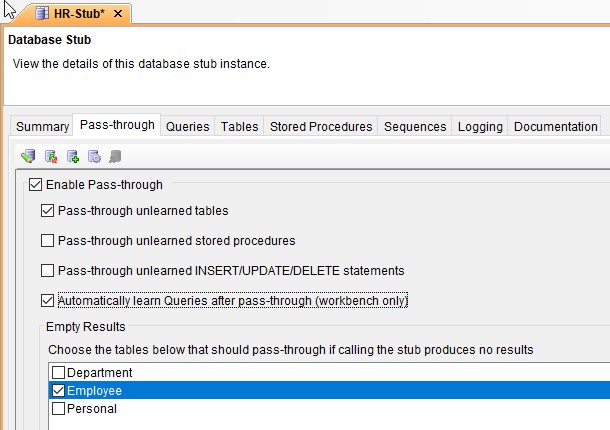The width and height of the screenshot is (610, 430).
Task: Enable Pass-through unlearned stored procedures
Action: pyautogui.click(x=47, y=241)
